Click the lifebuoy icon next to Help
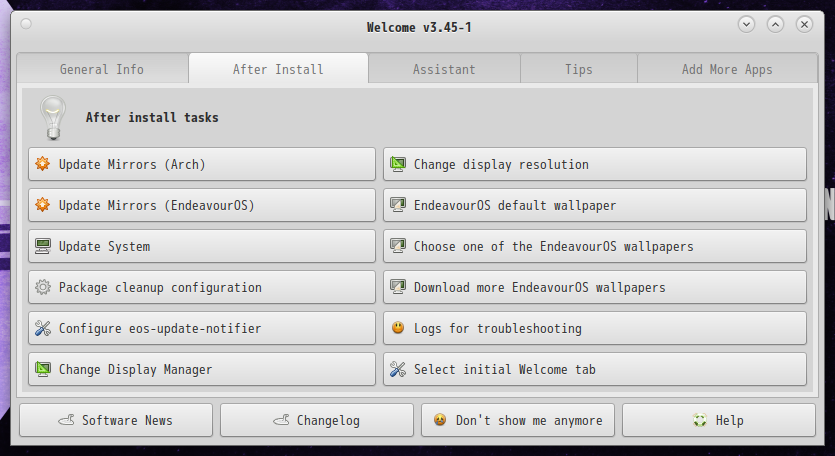 (x=700, y=420)
